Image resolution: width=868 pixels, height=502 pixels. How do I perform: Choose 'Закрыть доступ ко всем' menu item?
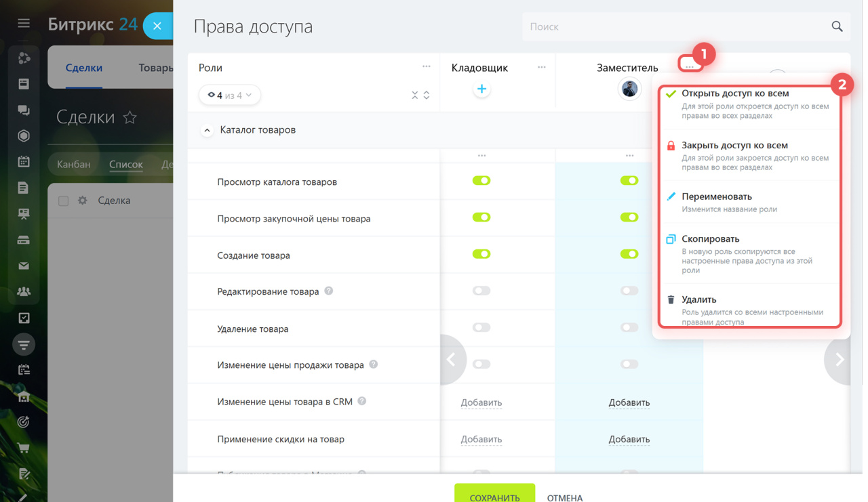click(x=749, y=155)
